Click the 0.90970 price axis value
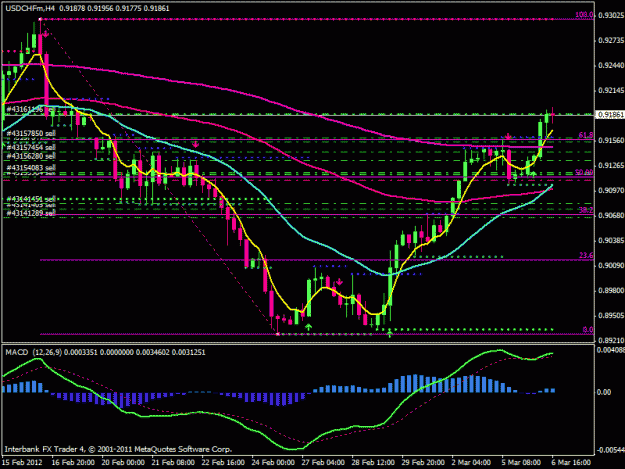Viewport: 625px width, 469px height. pyautogui.click(x=611, y=190)
